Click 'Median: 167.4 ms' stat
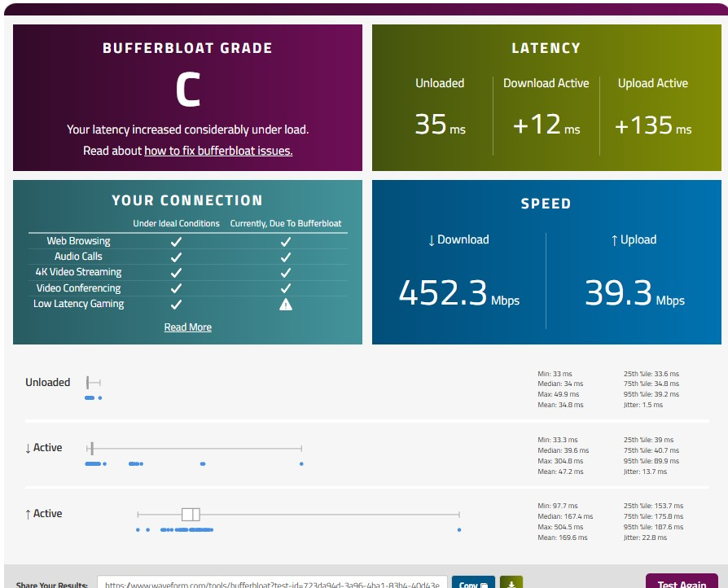The image size is (728, 588). click(x=565, y=516)
